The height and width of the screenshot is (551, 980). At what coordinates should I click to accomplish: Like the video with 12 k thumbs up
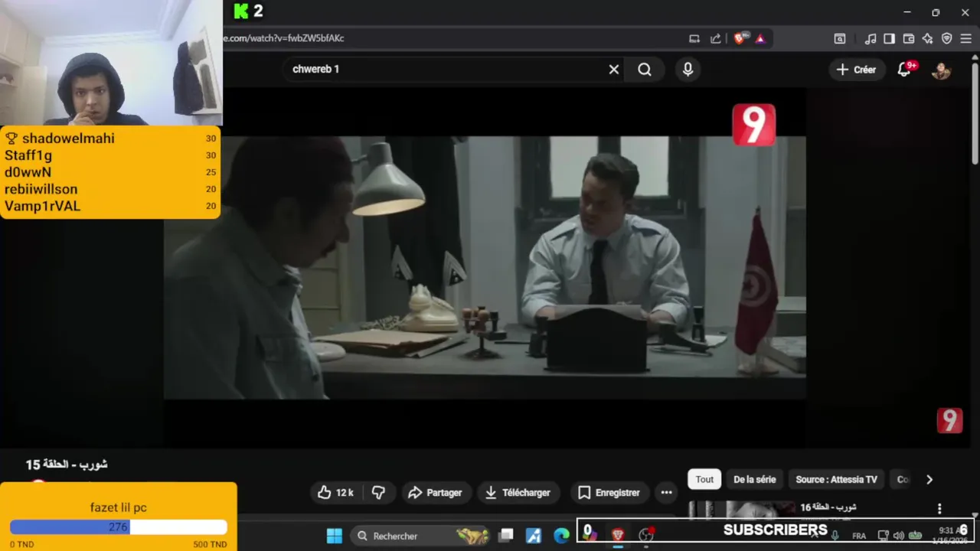[x=335, y=493]
